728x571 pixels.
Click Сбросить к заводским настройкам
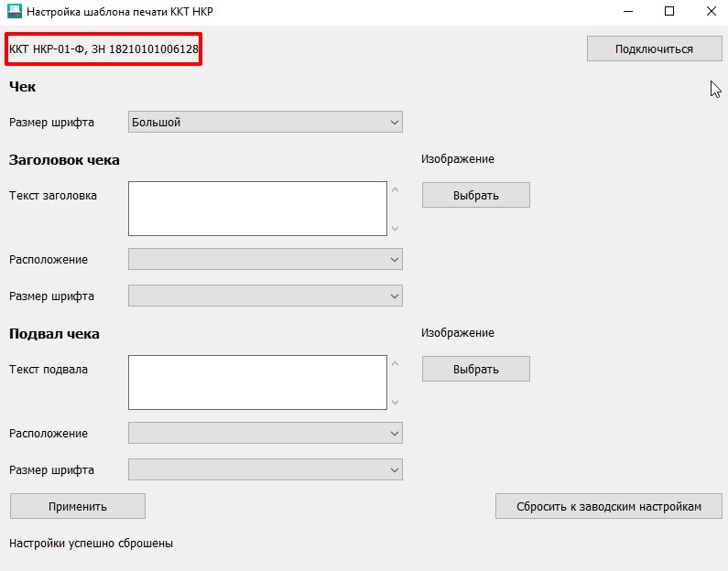(609, 506)
